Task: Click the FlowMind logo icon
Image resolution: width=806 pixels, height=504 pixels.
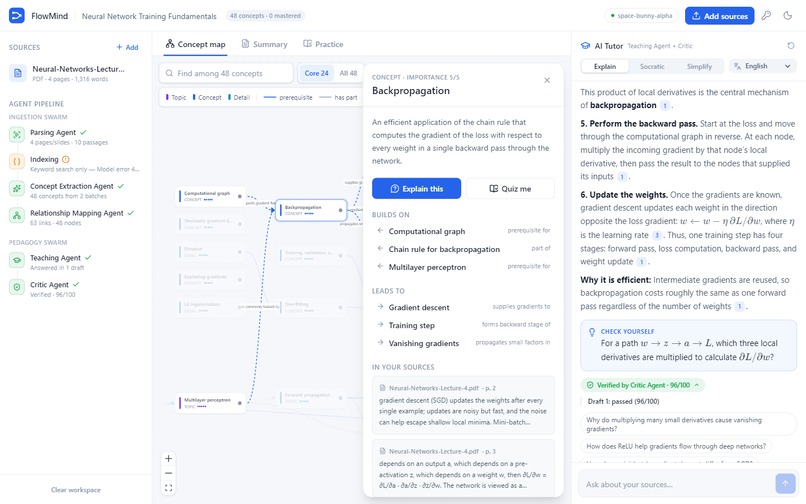Action: pos(16,15)
